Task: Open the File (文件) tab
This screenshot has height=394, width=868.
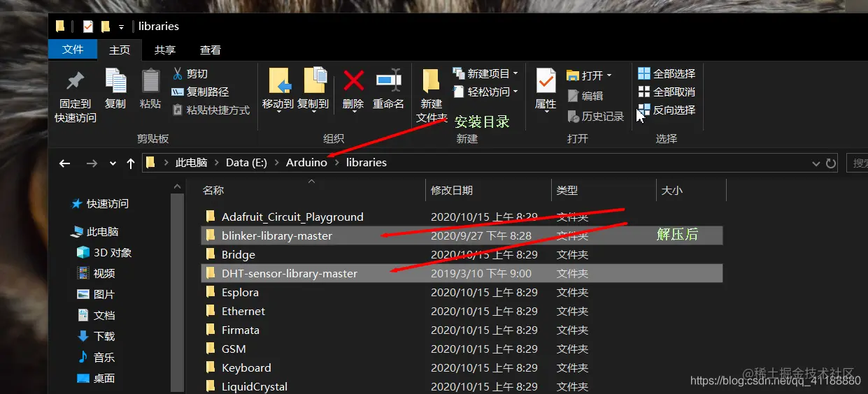Action: pos(73,50)
